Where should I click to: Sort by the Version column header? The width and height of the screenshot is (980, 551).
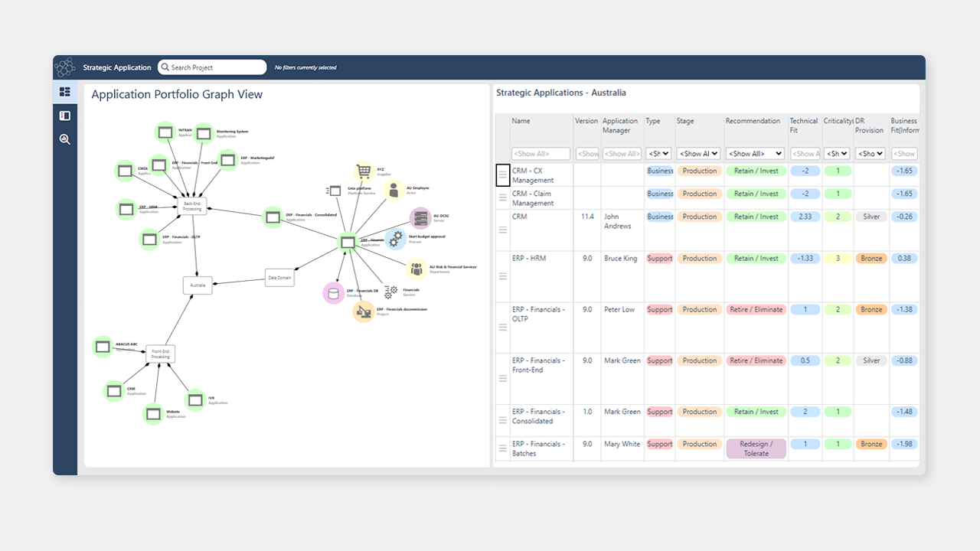(586, 121)
